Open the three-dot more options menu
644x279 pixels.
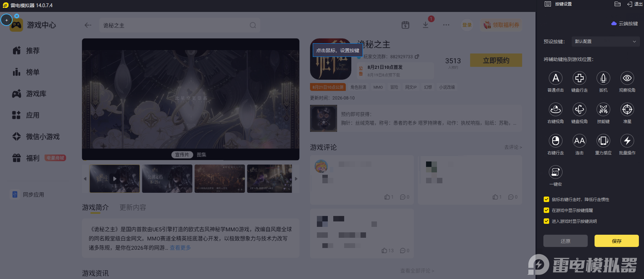446,25
